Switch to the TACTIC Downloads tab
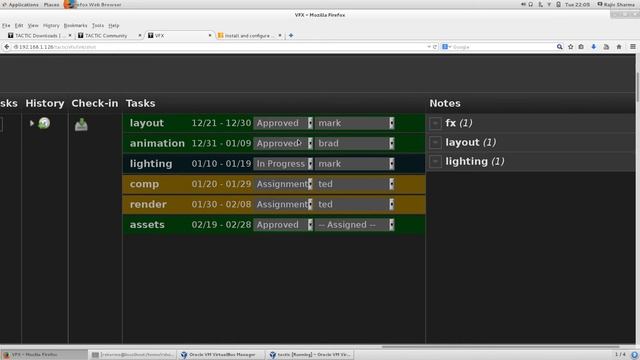 tap(39, 36)
